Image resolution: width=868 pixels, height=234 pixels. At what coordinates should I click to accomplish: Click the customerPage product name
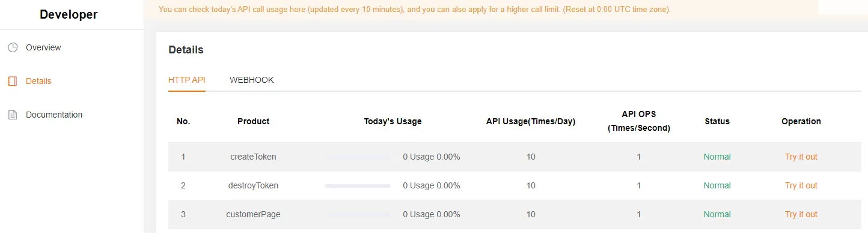tap(253, 214)
